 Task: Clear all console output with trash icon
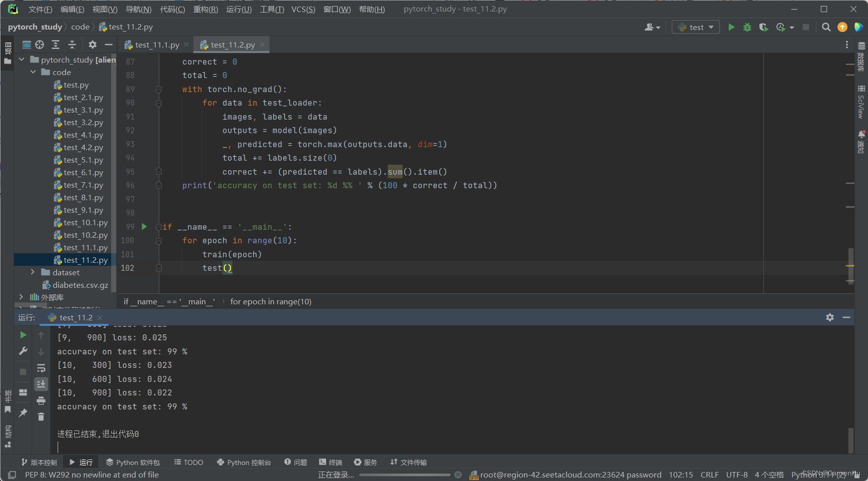tap(41, 416)
